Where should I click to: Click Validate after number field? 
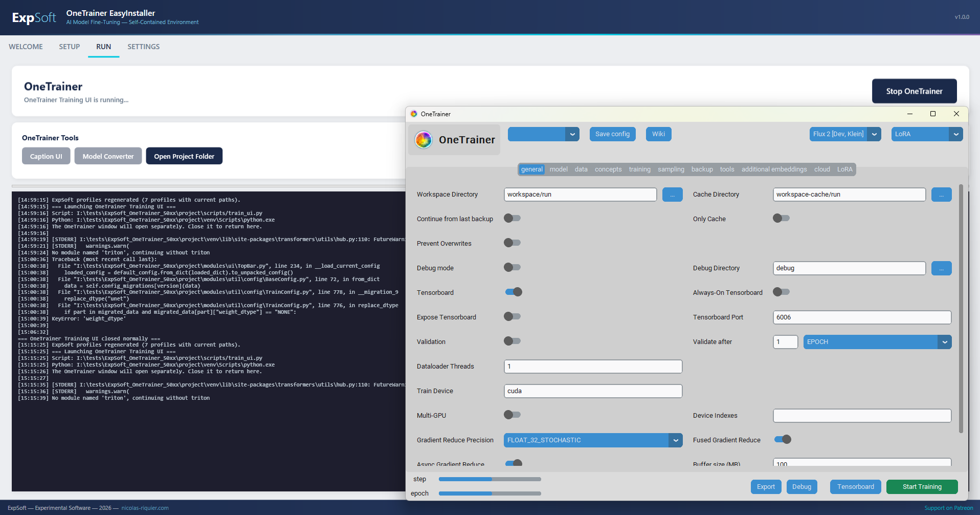785,342
